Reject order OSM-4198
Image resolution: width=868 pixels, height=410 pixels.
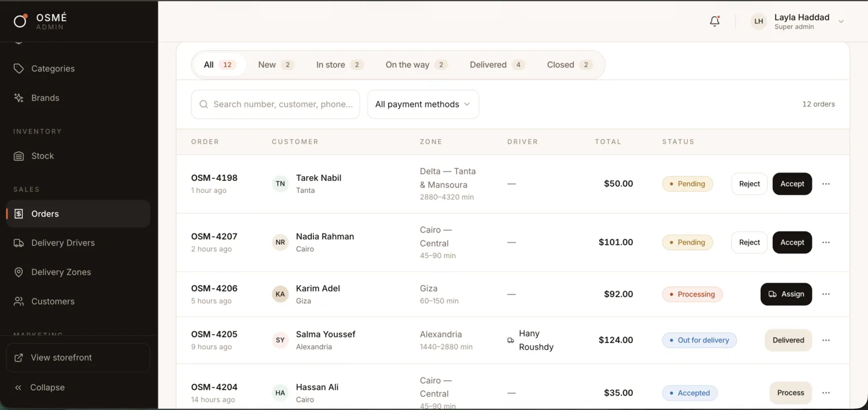[749, 184]
